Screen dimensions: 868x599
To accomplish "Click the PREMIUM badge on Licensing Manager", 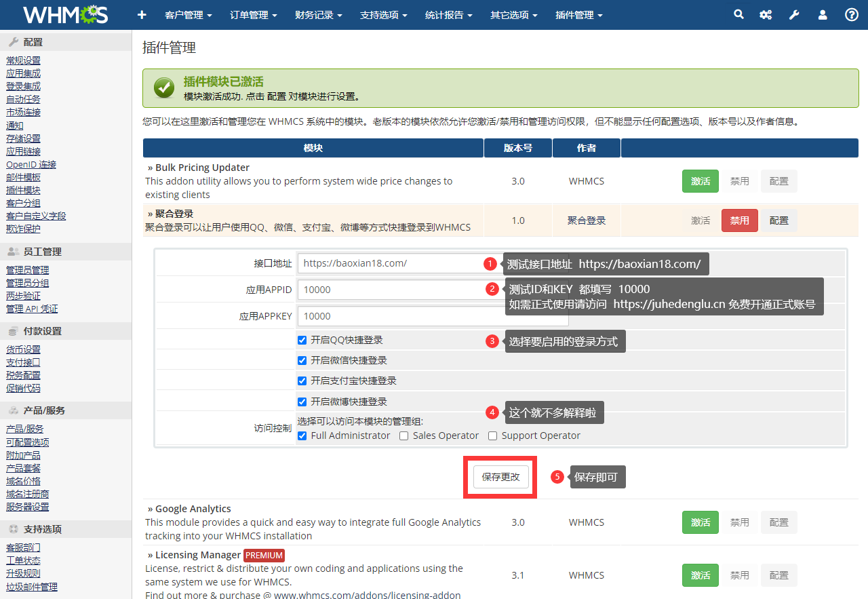I will click(x=264, y=555).
